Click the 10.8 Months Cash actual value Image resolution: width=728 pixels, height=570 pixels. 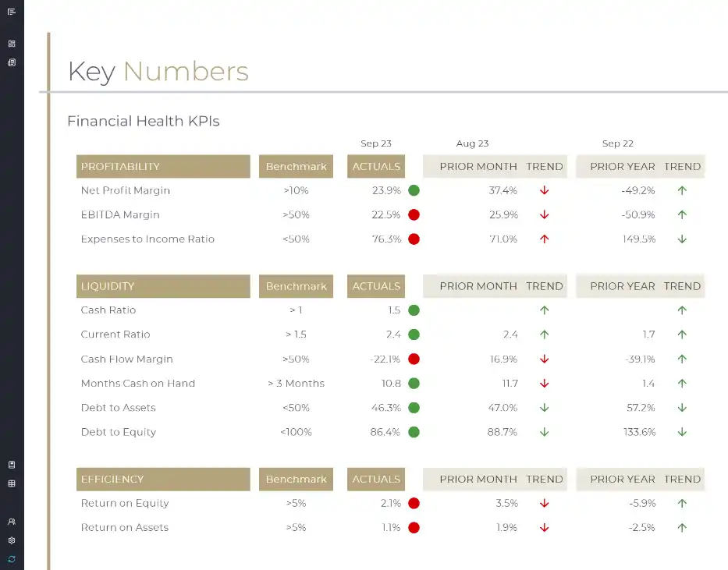[391, 384]
